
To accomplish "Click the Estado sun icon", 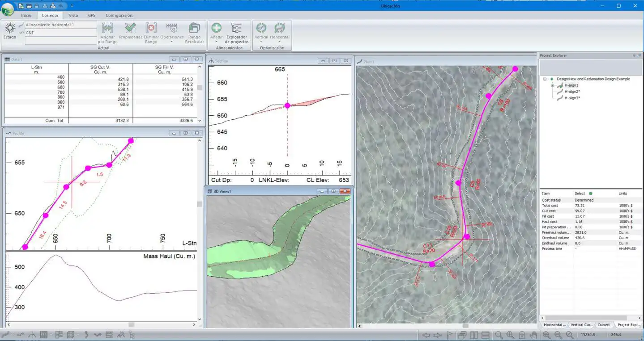I will tap(9, 29).
